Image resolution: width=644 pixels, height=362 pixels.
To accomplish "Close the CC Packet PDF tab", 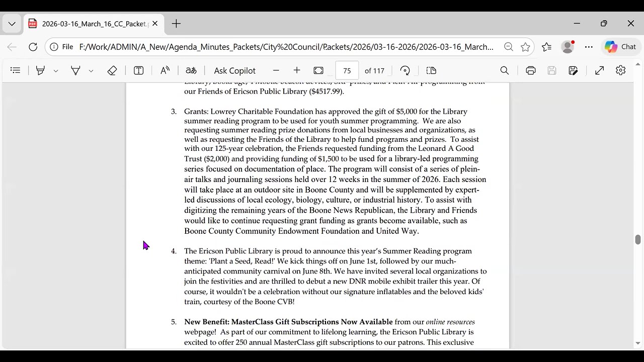I will [x=155, y=24].
